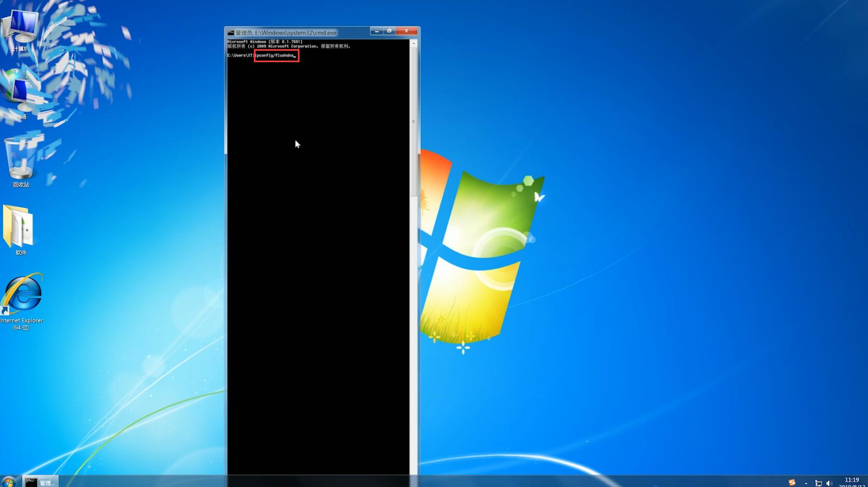
Task: Click the ipconfig/flushdns command text
Action: click(275, 55)
